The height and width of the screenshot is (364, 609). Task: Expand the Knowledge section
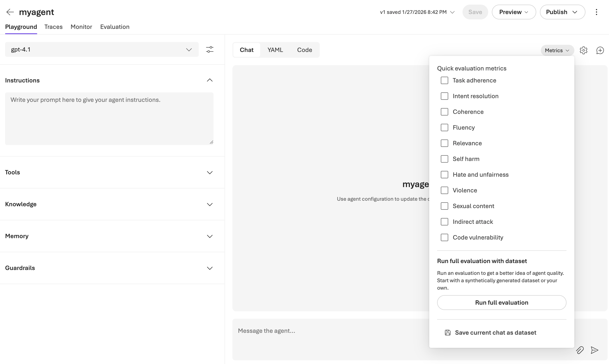click(x=210, y=204)
